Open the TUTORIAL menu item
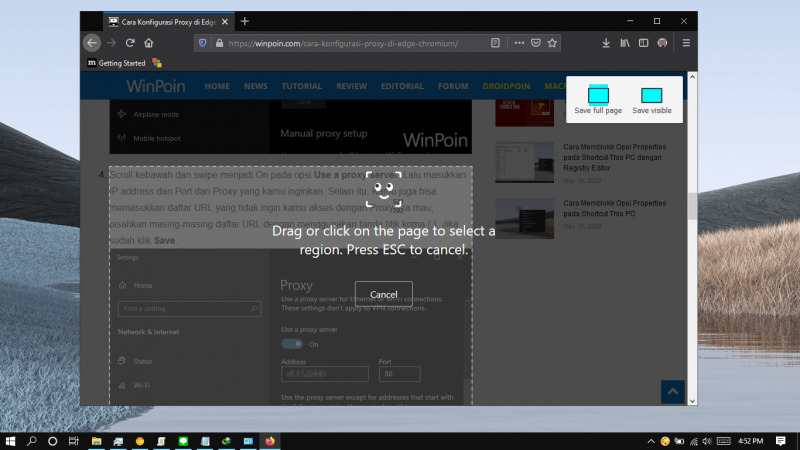This screenshot has height=450, width=800. pyautogui.click(x=302, y=86)
